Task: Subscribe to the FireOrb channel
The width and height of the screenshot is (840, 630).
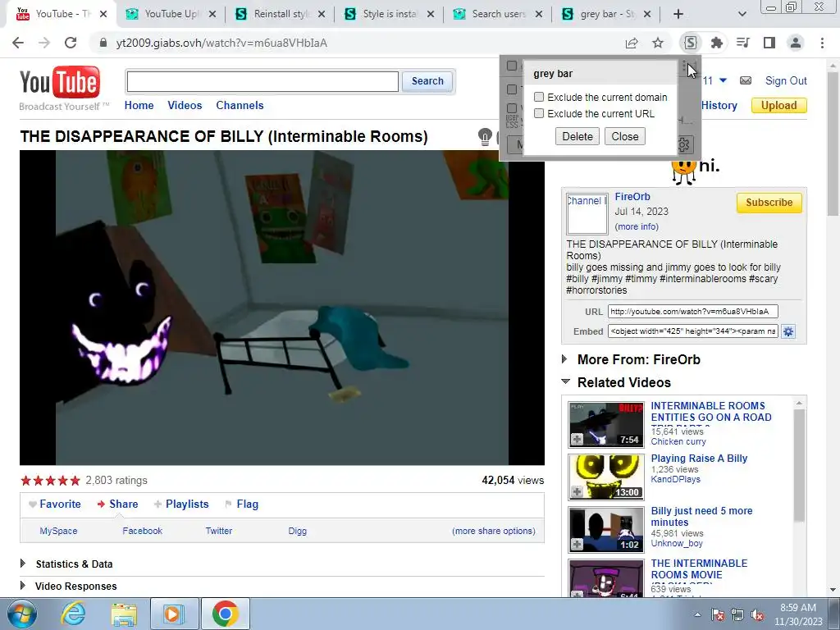Action: click(x=769, y=203)
